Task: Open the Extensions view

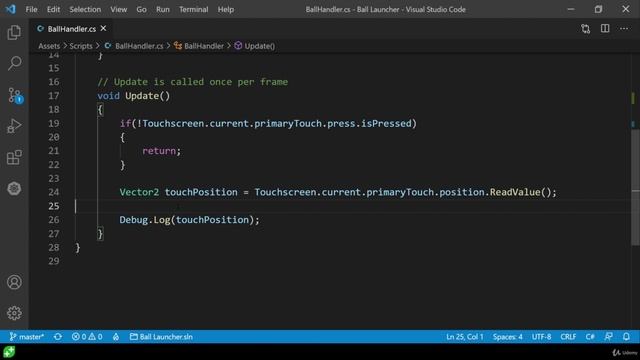Action: point(14,157)
